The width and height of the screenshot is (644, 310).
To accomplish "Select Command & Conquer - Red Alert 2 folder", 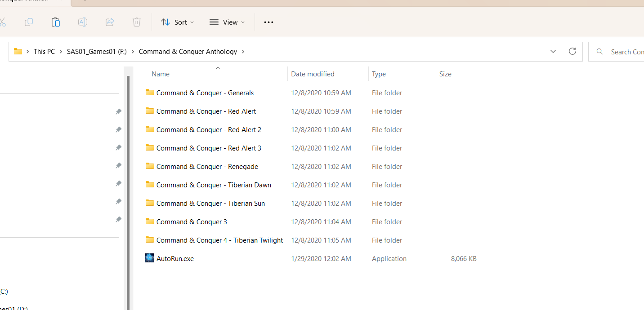I will tap(209, 130).
